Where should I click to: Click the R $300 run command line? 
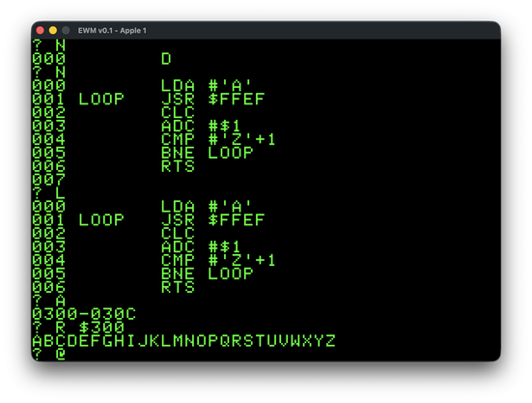(x=78, y=328)
